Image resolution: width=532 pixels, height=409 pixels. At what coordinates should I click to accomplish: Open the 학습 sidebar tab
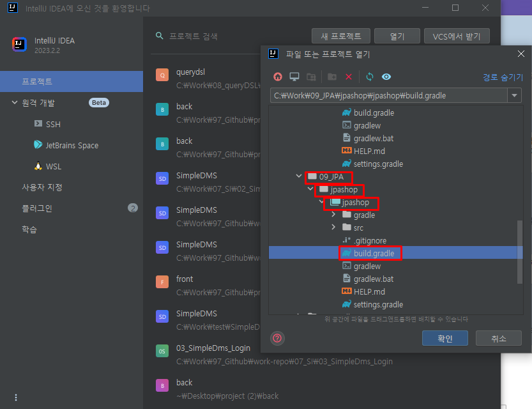click(29, 229)
